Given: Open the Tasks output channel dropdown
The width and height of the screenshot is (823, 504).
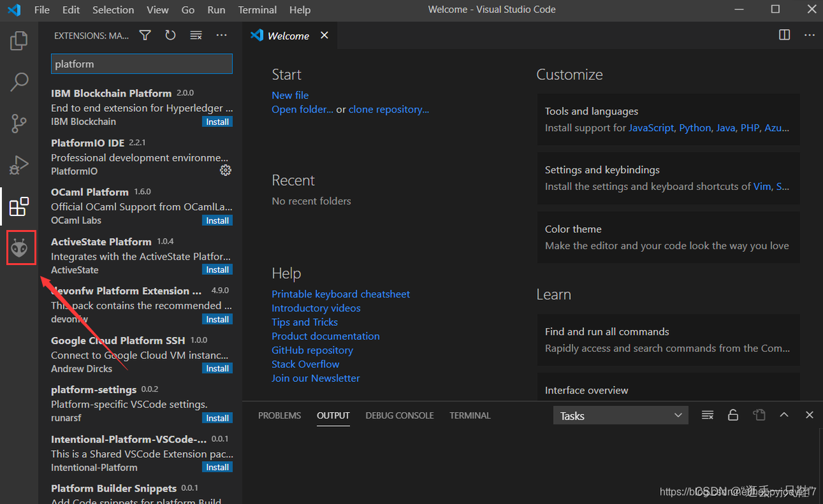Looking at the screenshot, I should pos(621,416).
